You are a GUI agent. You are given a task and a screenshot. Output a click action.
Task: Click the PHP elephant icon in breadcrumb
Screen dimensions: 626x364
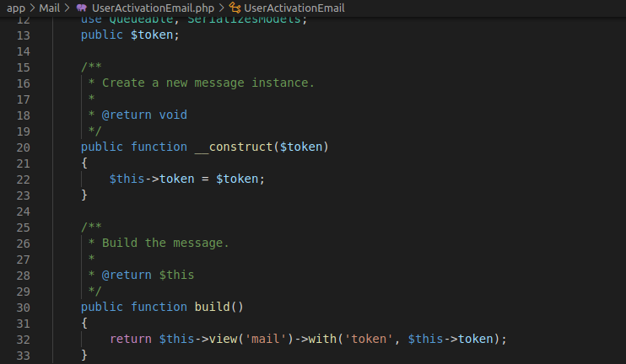click(82, 8)
